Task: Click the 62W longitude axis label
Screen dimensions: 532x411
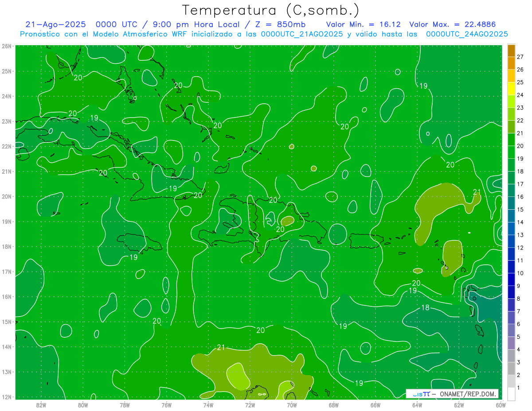Action: 459,405
